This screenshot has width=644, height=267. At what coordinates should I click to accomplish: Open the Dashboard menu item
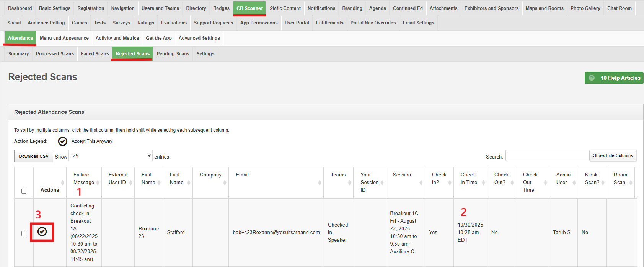click(x=20, y=8)
